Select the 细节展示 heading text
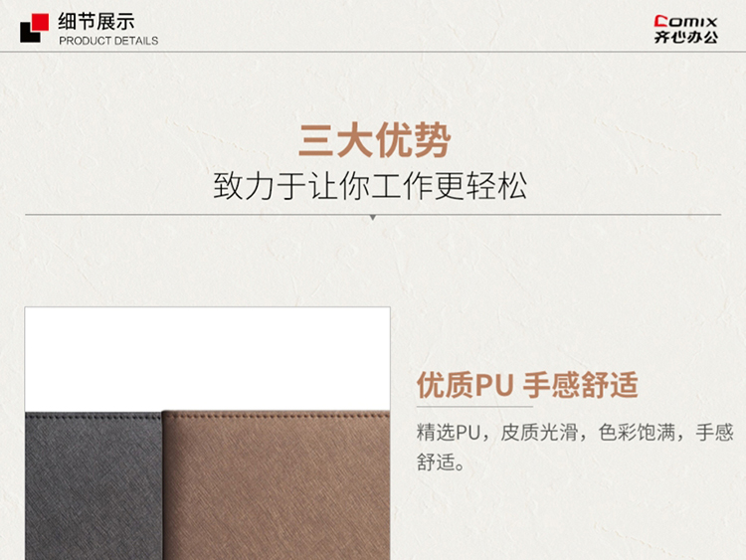The image size is (746, 560). click(96, 22)
